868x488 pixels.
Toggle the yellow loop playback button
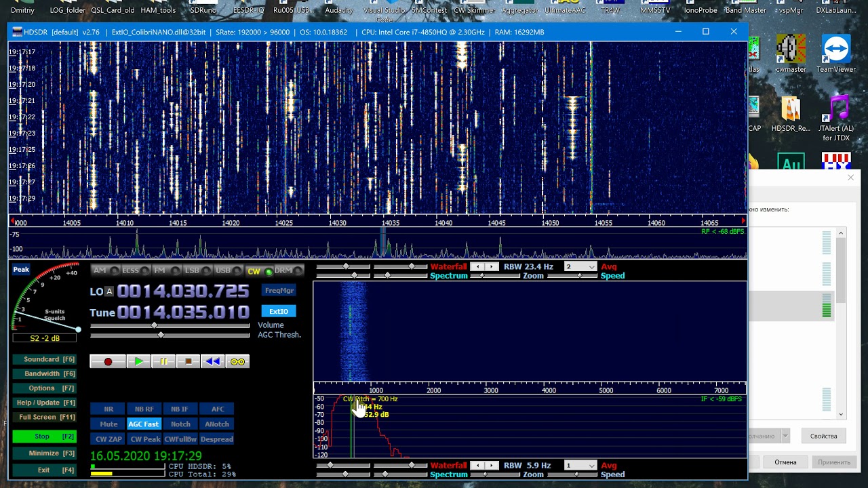point(237,362)
